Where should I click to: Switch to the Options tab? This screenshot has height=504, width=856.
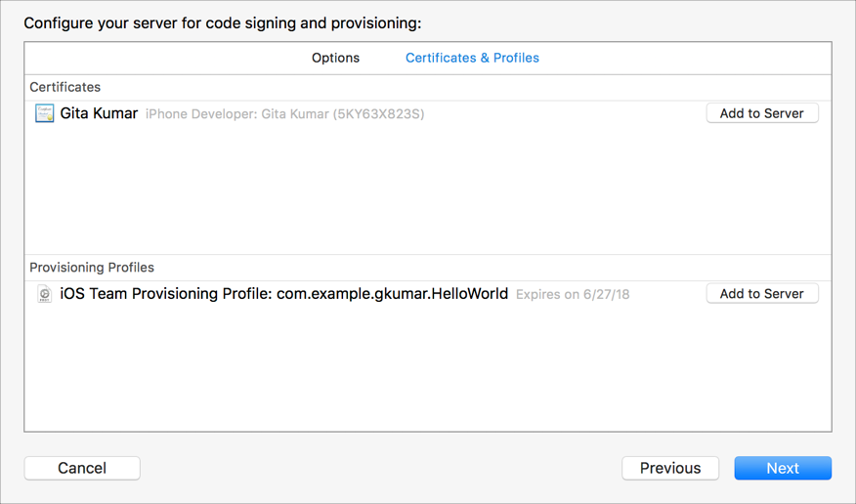(335, 58)
